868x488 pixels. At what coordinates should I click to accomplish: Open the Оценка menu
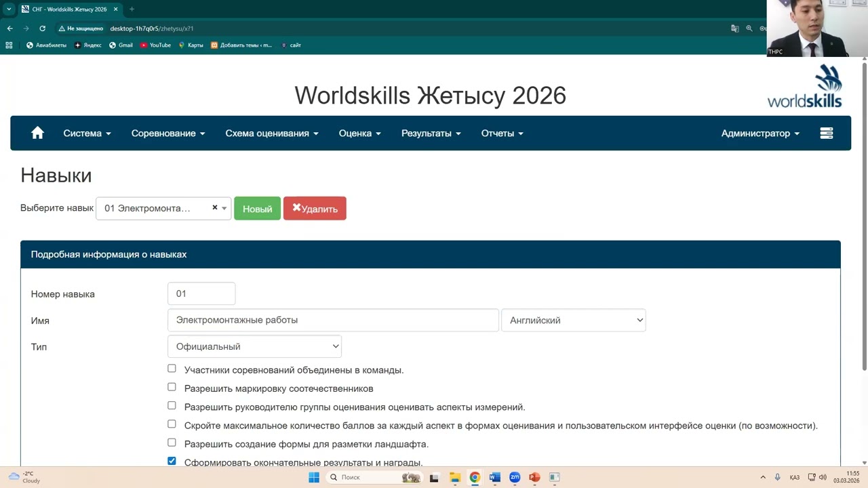point(360,134)
